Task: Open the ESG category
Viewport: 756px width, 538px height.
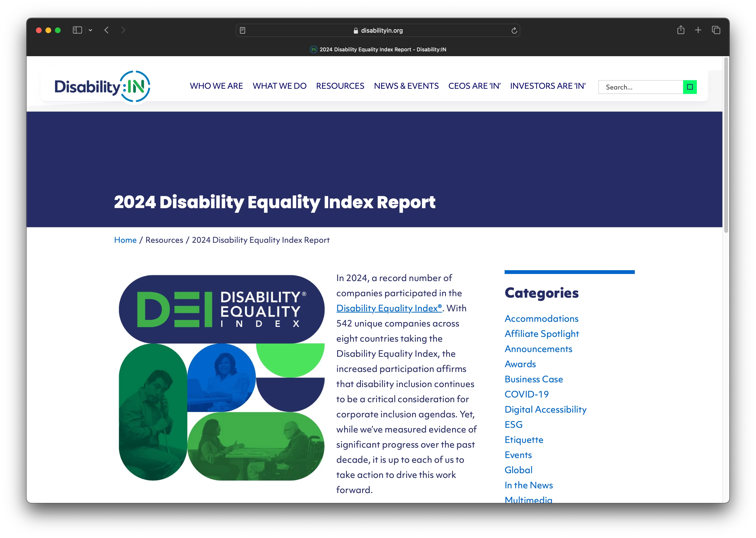Action: tap(513, 425)
